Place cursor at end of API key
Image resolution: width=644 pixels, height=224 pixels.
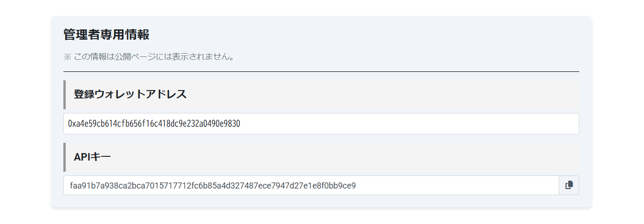(356, 185)
